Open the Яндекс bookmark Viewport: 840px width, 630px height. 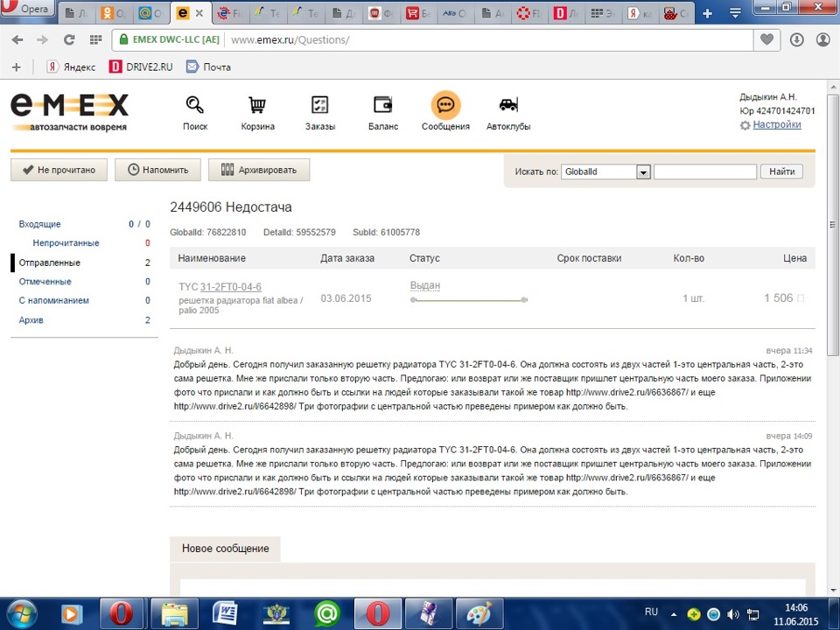[71, 67]
